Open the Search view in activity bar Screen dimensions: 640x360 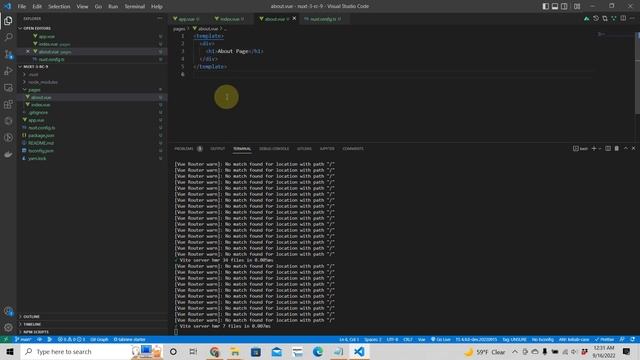(x=8, y=37)
